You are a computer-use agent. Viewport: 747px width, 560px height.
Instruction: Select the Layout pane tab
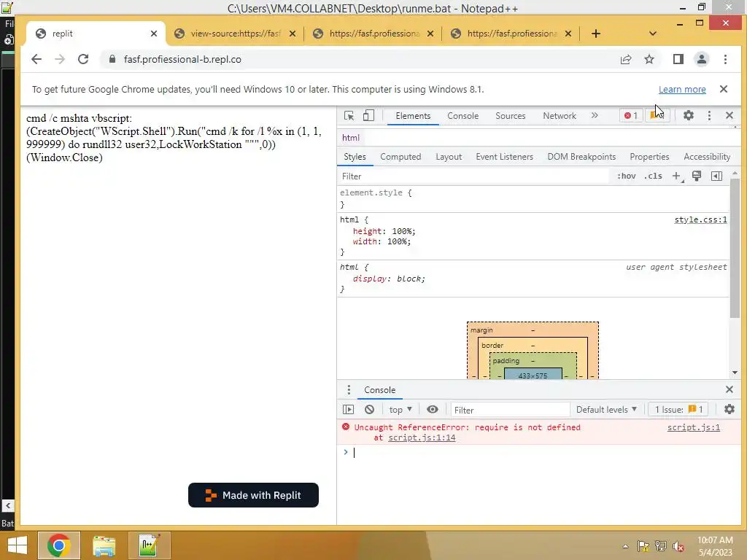[449, 157]
